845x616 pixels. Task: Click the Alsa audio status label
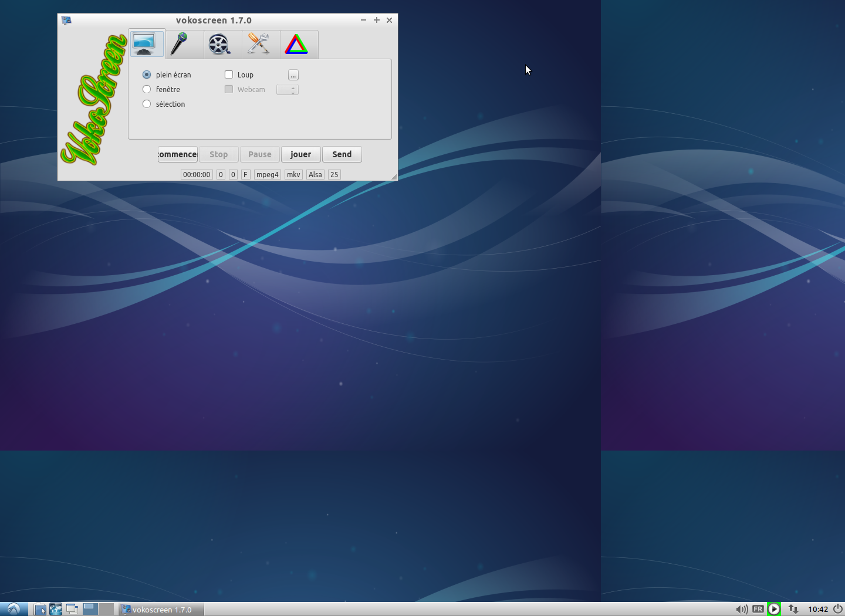[x=315, y=174]
